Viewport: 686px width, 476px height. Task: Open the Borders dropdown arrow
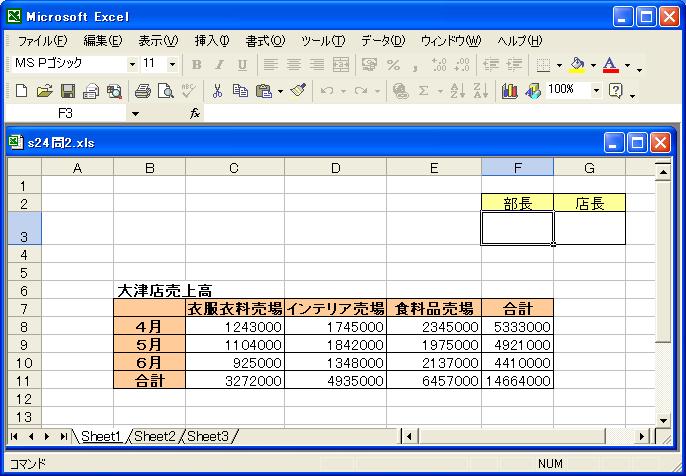(x=559, y=65)
